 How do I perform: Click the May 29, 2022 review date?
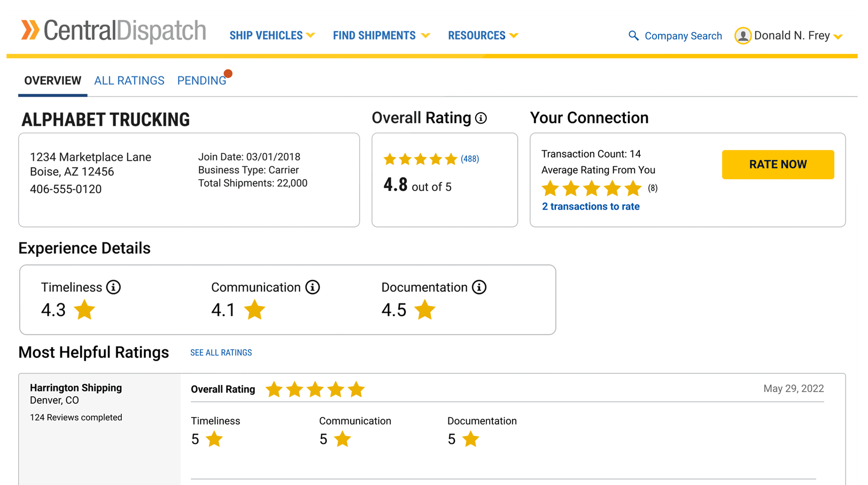794,389
